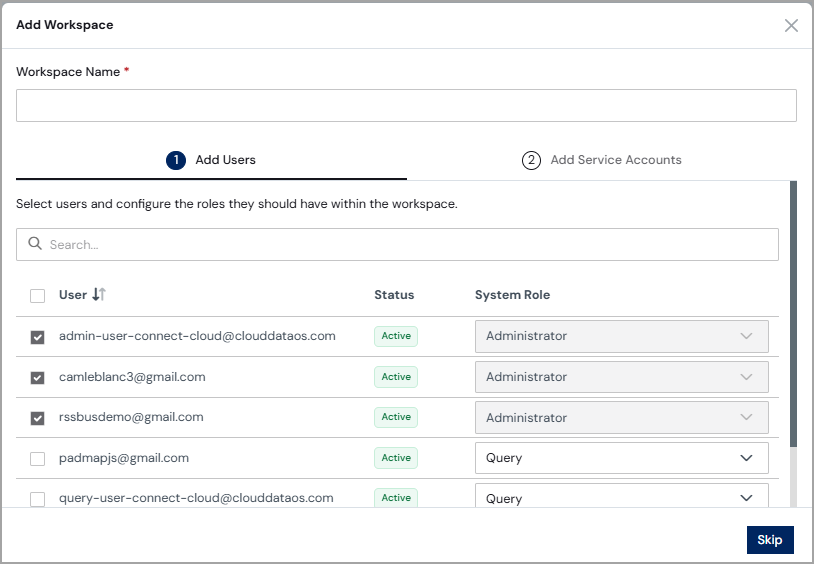Open role dropdown for query-user-connect-cloud
814x564 pixels.
(x=621, y=496)
